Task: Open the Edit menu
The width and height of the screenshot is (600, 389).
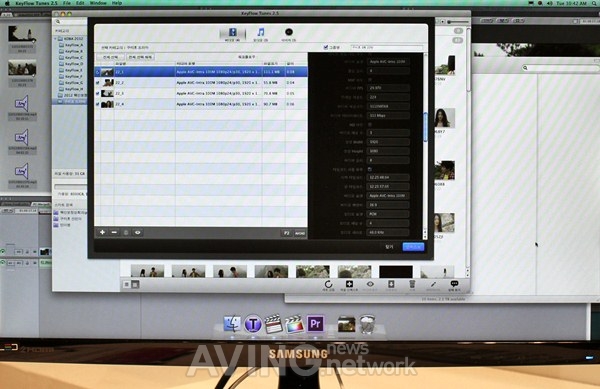Action: tap(80, 3)
